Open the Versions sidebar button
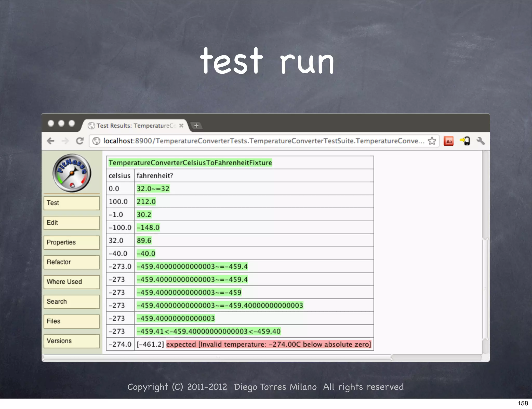This screenshot has width=532, height=409. [71, 341]
